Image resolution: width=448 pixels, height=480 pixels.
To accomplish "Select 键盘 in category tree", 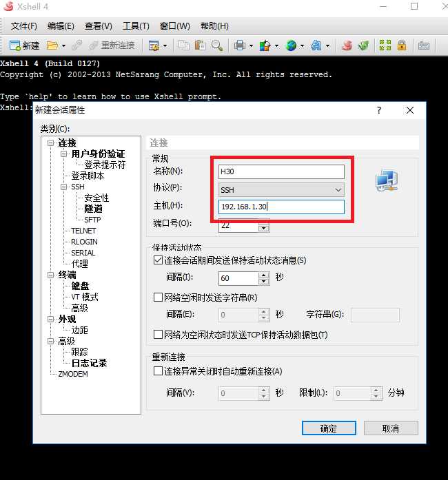I will tap(80, 286).
